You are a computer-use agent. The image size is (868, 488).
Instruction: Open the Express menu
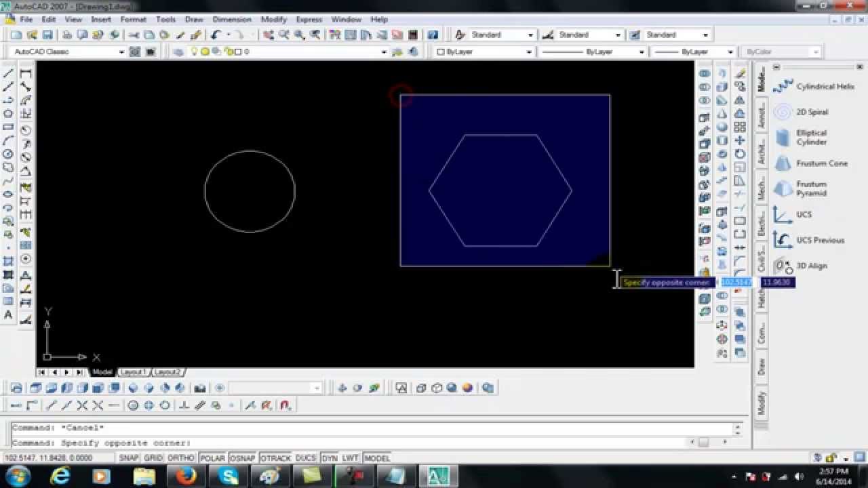click(309, 19)
